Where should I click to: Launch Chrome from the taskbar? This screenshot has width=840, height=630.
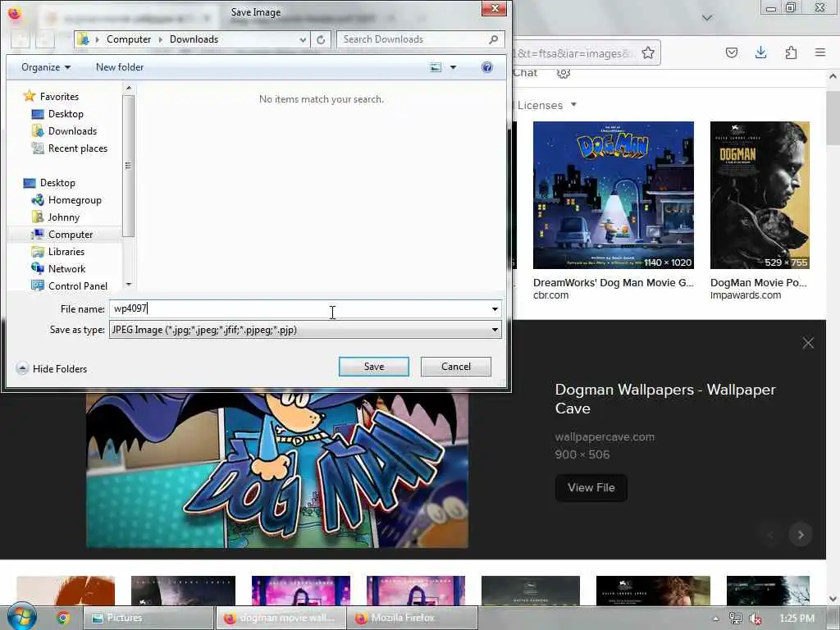63,618
